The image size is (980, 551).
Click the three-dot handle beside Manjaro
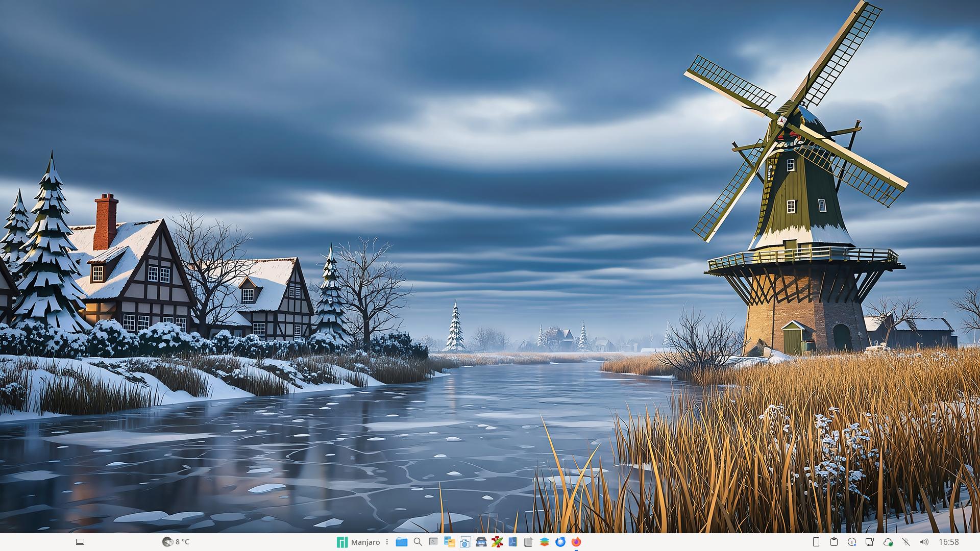pyautogui.click(x=387, y=542)
